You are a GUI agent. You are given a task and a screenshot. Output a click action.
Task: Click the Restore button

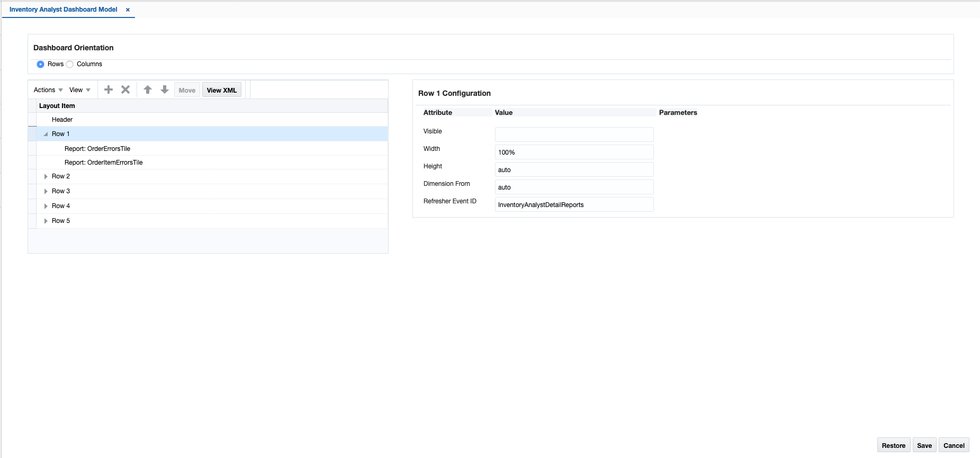894,445
